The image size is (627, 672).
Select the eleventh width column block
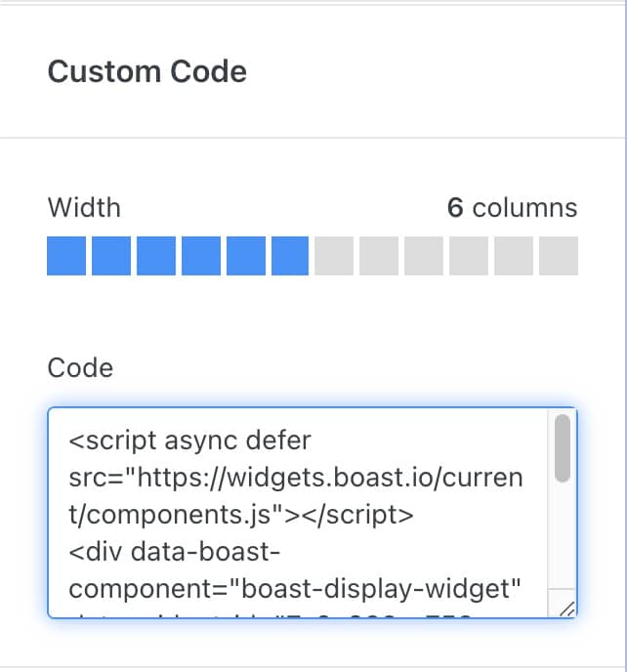coord(514,256)
